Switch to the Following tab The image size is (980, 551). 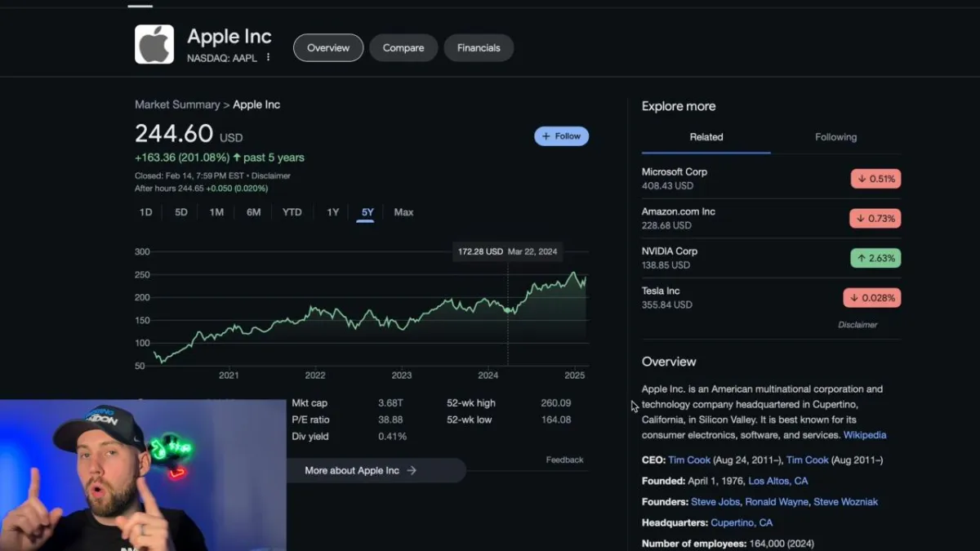[836, 137]
